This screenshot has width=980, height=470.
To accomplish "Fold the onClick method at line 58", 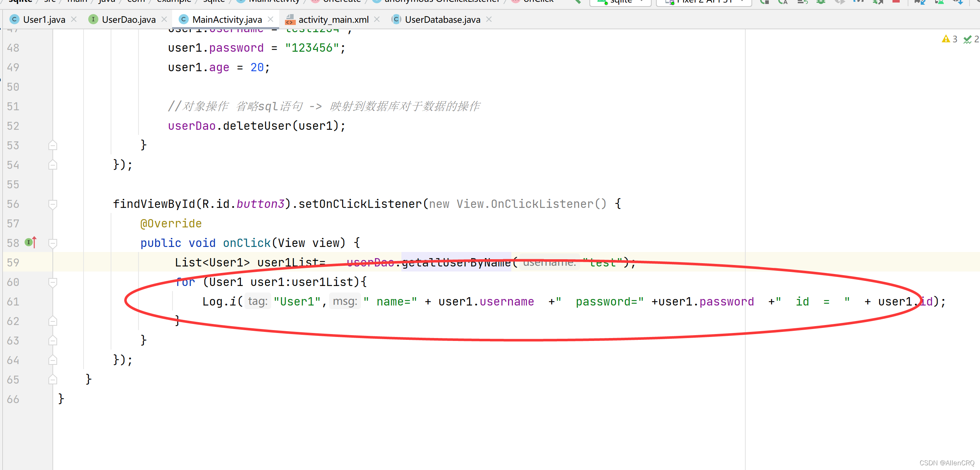I will pos(53,243).
